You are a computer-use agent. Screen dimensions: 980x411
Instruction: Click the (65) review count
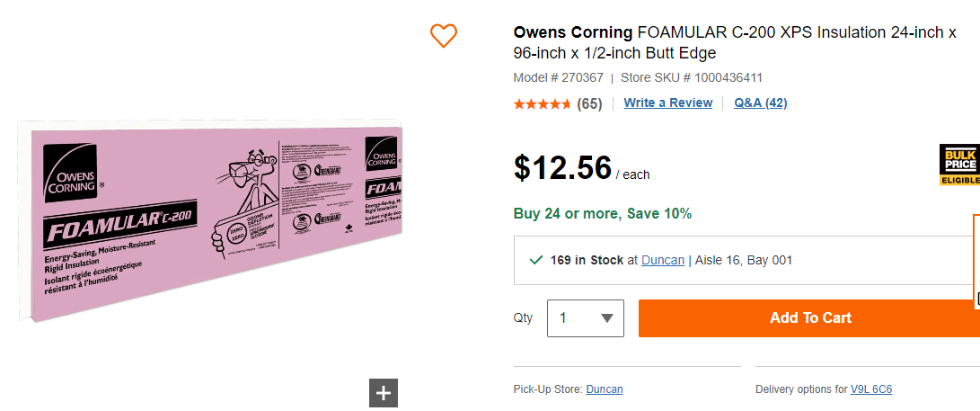point(589,103)
